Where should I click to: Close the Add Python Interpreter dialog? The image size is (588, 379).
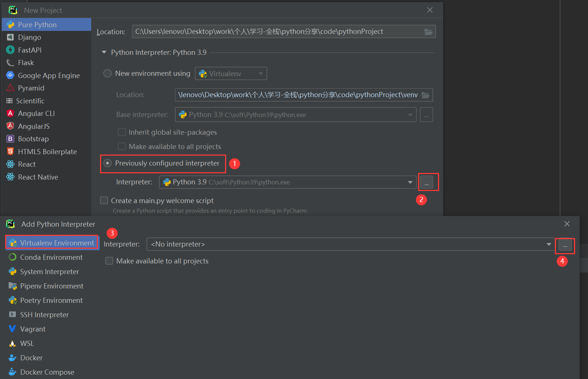(x=567, y=224)
